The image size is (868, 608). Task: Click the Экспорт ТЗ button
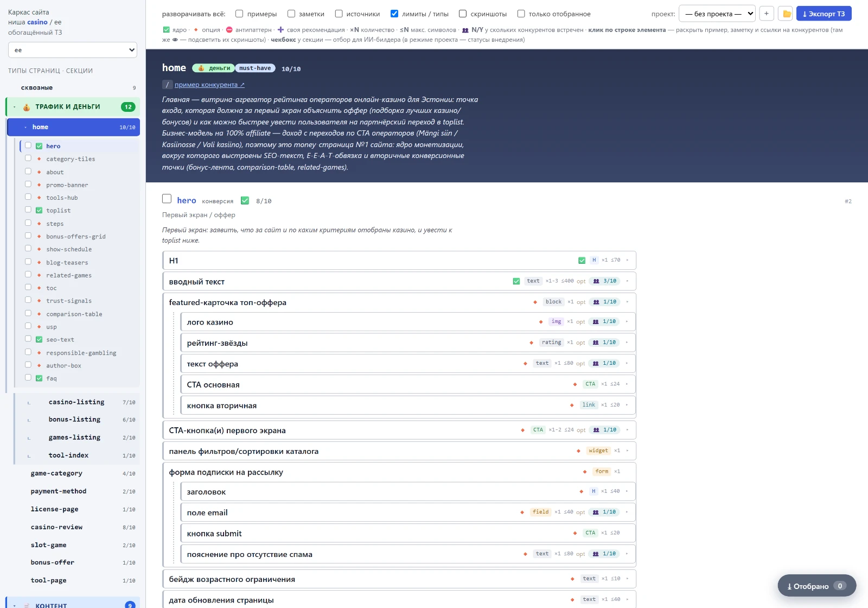click(824, 14)
